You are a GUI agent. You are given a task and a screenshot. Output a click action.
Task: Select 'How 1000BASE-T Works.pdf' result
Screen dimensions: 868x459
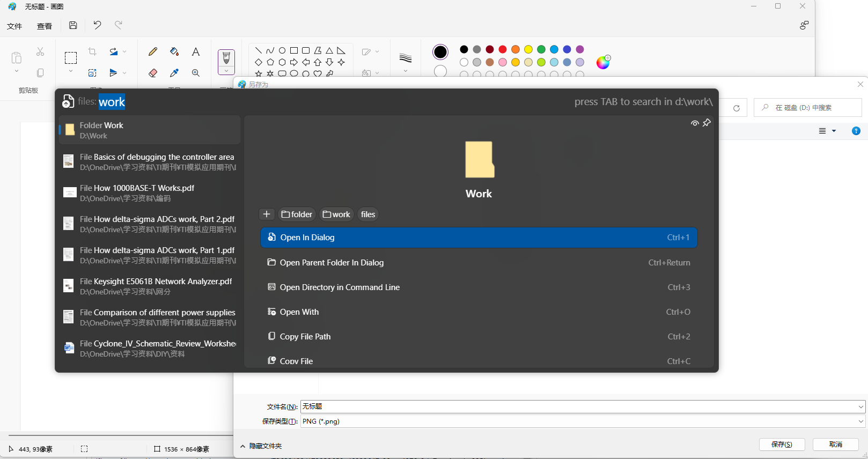[x=150, y=193]
